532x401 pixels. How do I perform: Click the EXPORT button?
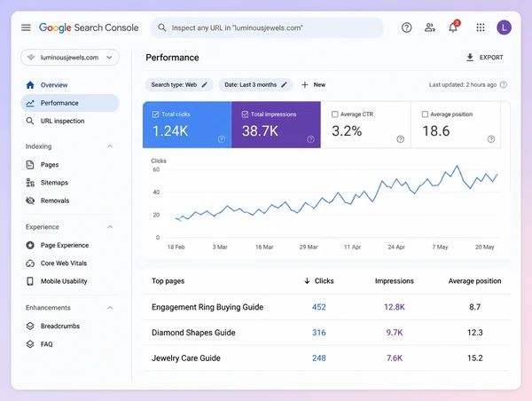click(x=485, y=58)
